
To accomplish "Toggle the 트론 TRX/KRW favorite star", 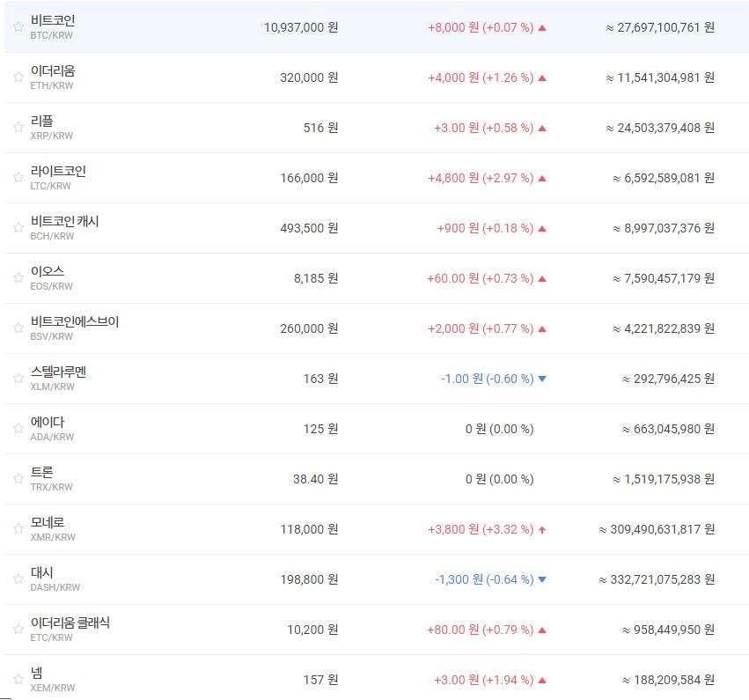I will (x=18, y=478).
